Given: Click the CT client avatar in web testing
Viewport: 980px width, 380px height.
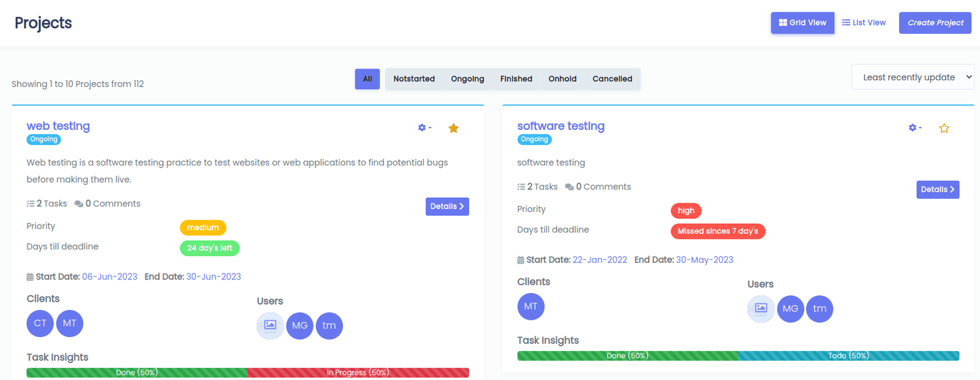Looking at the screenshot, I should click(40, 324).
